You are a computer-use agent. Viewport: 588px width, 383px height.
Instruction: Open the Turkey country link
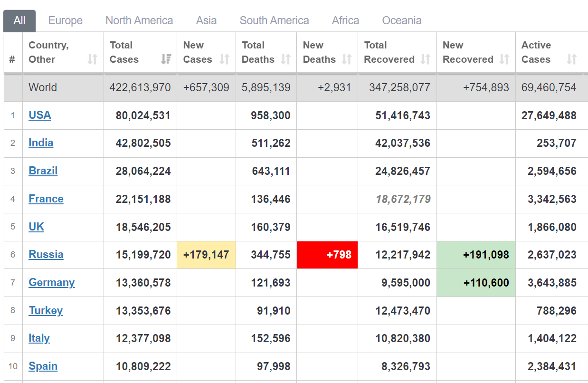click(46, 311)
